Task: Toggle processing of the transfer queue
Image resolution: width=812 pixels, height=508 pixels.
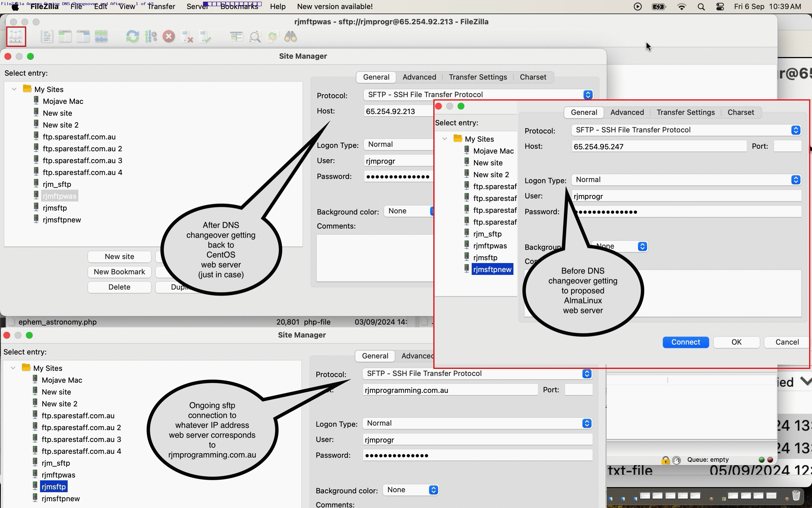Action: click(151, 37)
